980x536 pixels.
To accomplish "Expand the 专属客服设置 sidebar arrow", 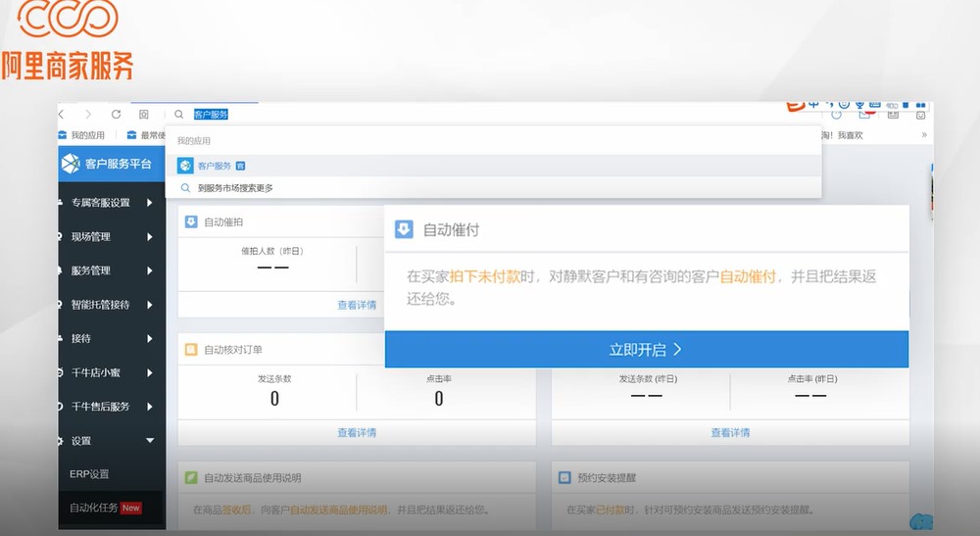I will click(x=149, y=203).
